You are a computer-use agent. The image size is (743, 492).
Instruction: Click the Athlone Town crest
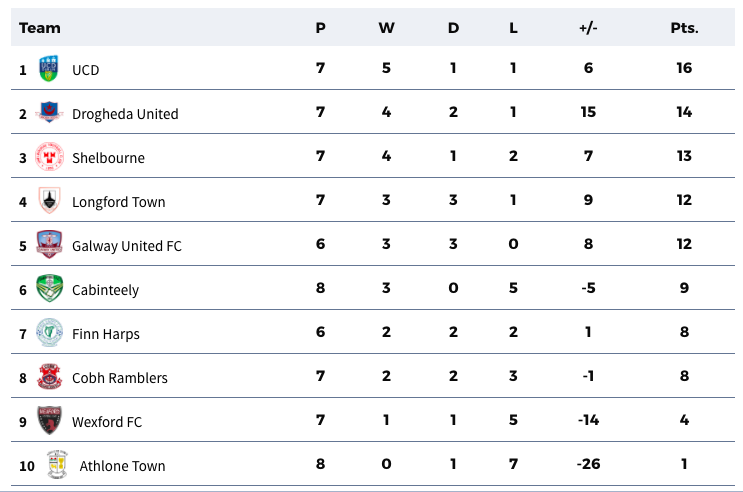tap(57, 465)
